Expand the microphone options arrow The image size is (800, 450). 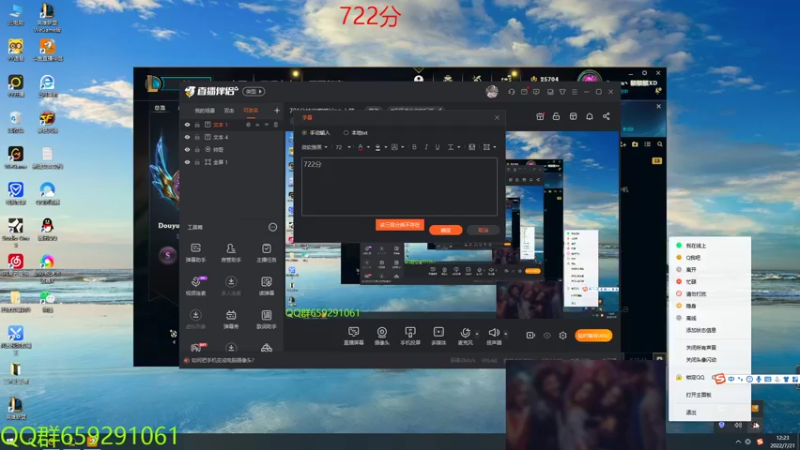click(x=477, y=334)
